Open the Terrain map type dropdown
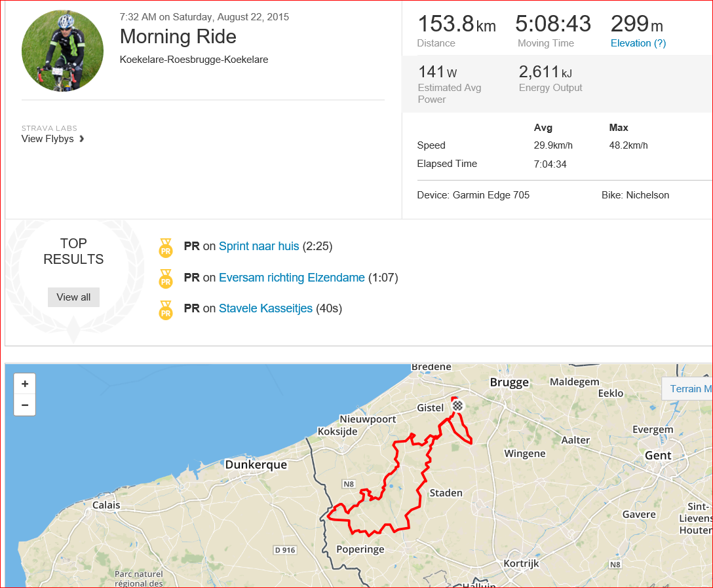 (x=687, y=388)
